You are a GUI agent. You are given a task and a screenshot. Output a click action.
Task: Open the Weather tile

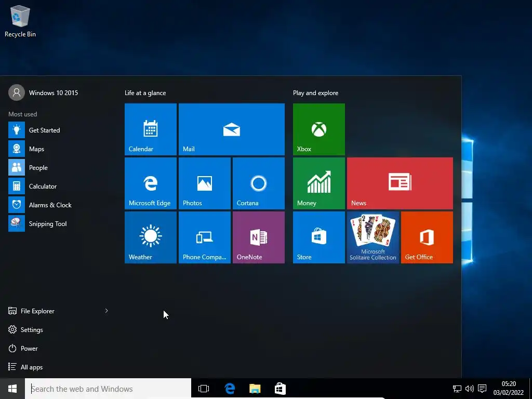coord(151,237)
